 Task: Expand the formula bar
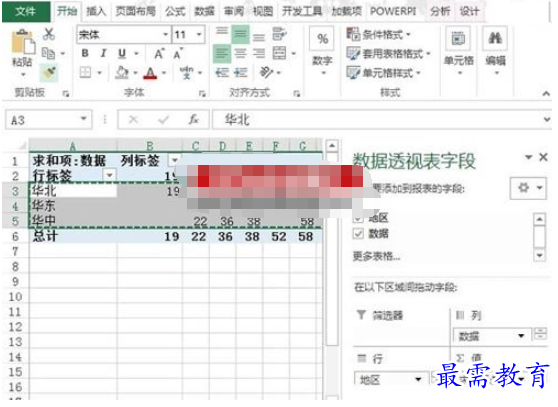(x=547, y=120)
